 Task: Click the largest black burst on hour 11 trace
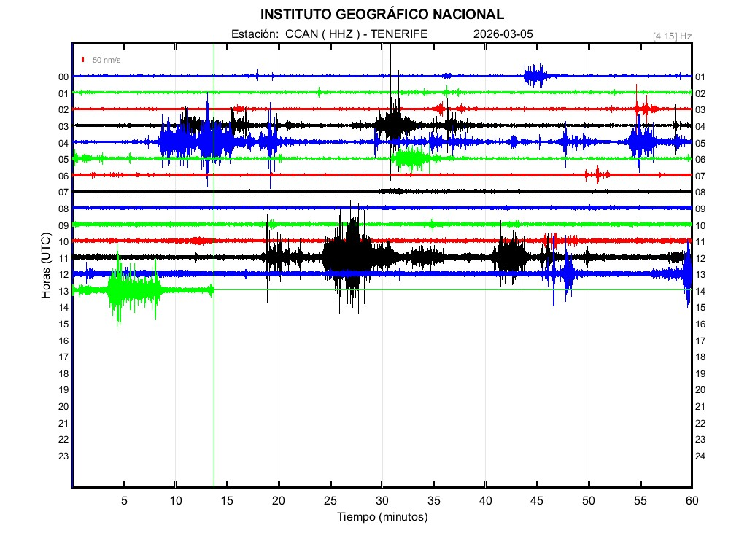350,257
